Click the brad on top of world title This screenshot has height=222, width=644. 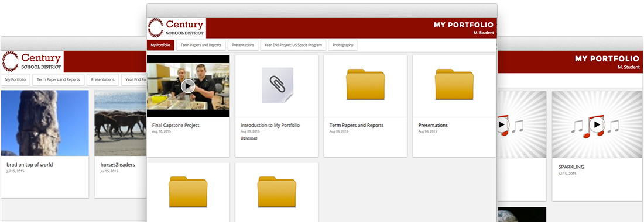30,165
